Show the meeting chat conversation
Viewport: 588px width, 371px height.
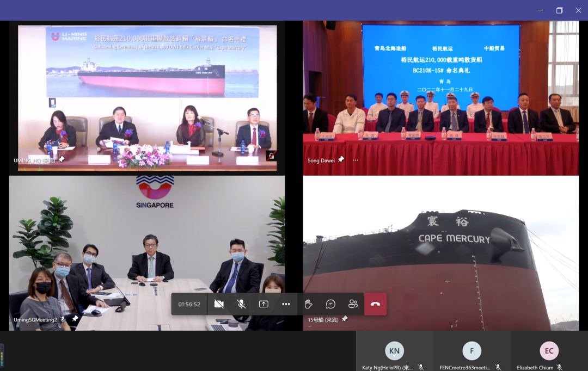click(330, 304)
